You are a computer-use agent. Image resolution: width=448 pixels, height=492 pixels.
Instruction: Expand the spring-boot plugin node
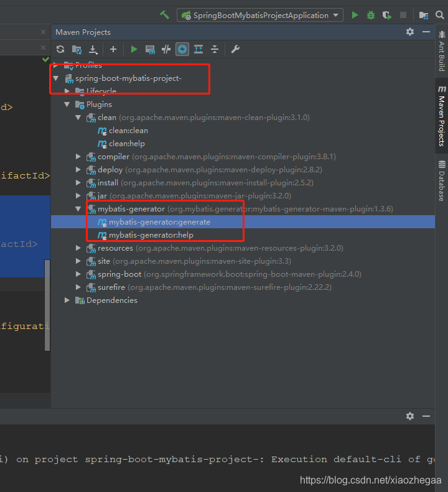tap(78, 274)
